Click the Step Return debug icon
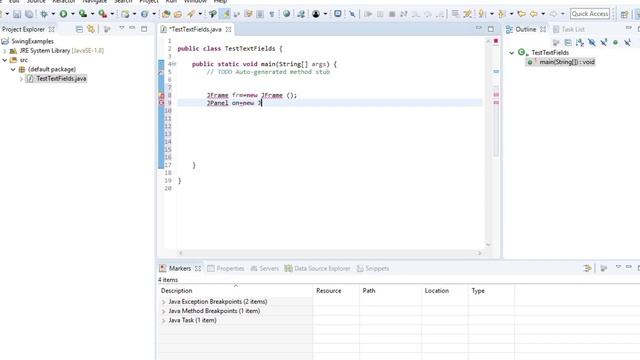This screenshot has height=360, width=640. pyautogui.click(x=440, y=14)
